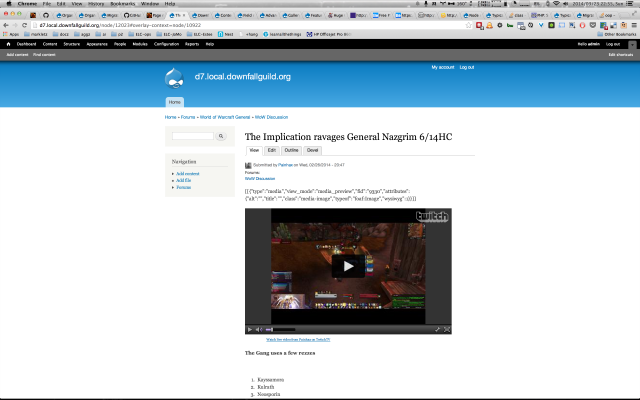Click the Add content shortcut
640x400 pixels.
pos(17,55)
